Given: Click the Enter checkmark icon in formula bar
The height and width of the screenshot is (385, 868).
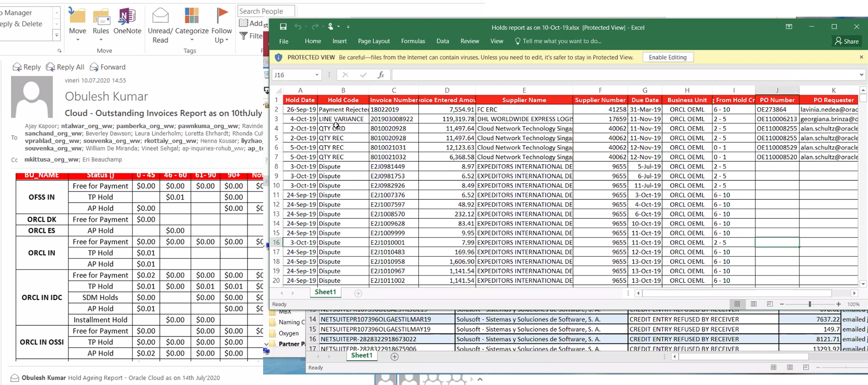Looking at the screenshot, I should pyautogui.click(x=363, y=75).
